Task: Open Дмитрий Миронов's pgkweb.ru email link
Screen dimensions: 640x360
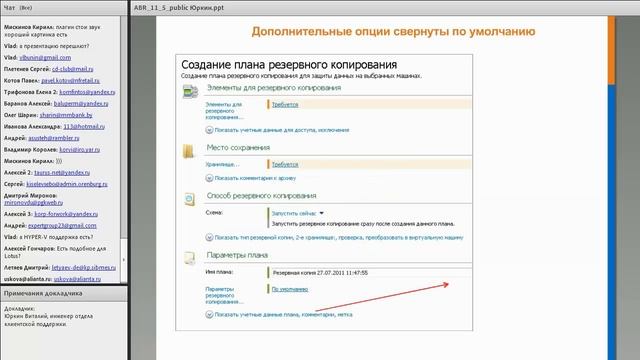Action: [x=33, y=202]
